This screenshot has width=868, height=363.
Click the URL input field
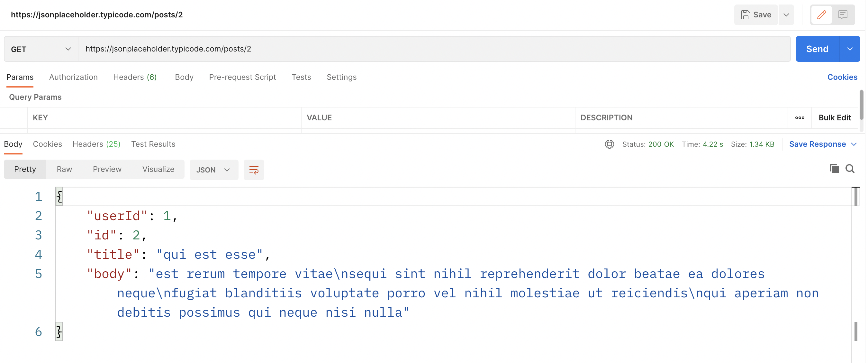click(434, 48)
